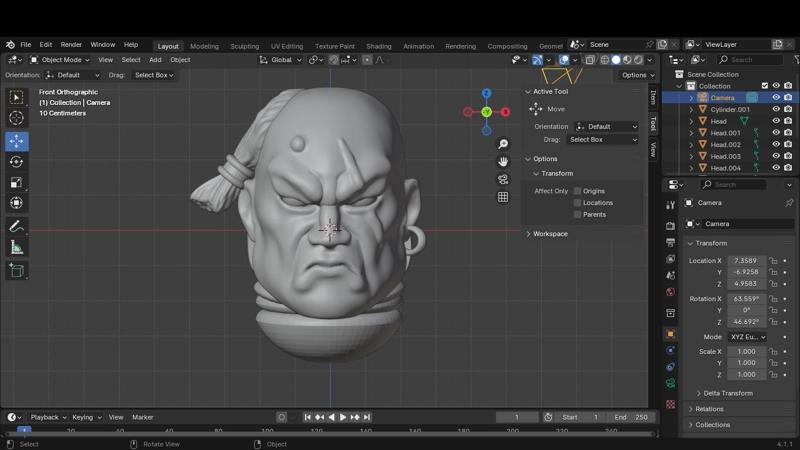
Task: Click the pan hand viewport icon
Action: (503, 161)
